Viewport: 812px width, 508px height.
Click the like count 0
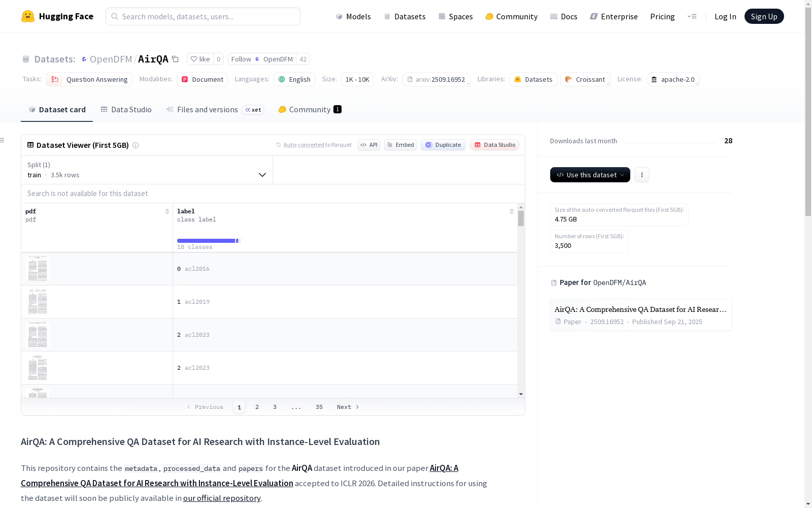point(219,59)
